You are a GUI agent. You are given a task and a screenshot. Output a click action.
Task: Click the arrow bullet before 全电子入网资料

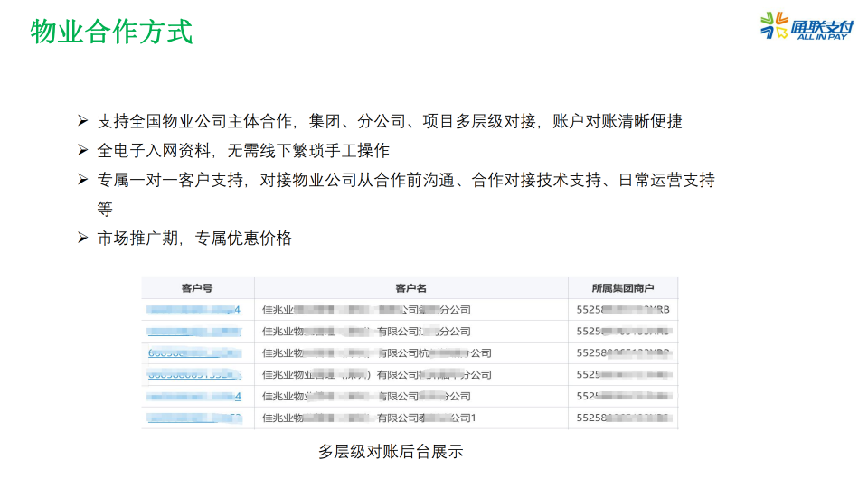[x=82, y=150]
